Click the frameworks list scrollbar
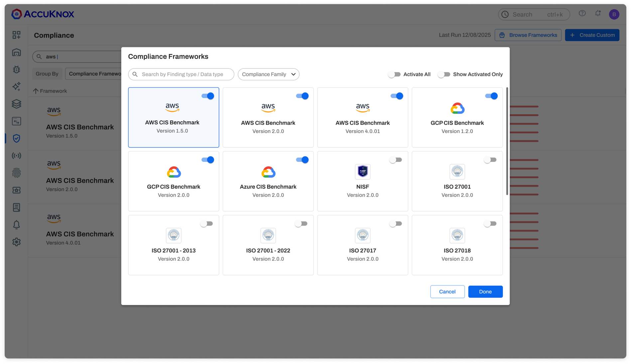Screen dimensions: 631x364 pyautogui.click(x=507, y=141)
